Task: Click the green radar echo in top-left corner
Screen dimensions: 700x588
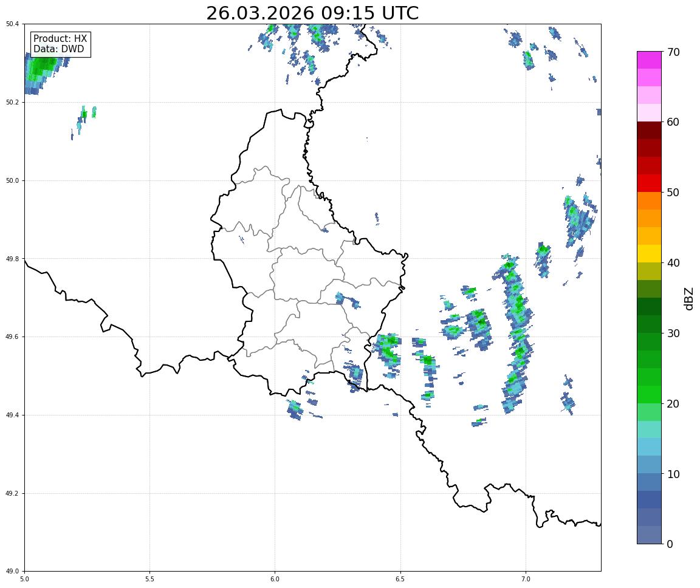Action: pos(43,72)
